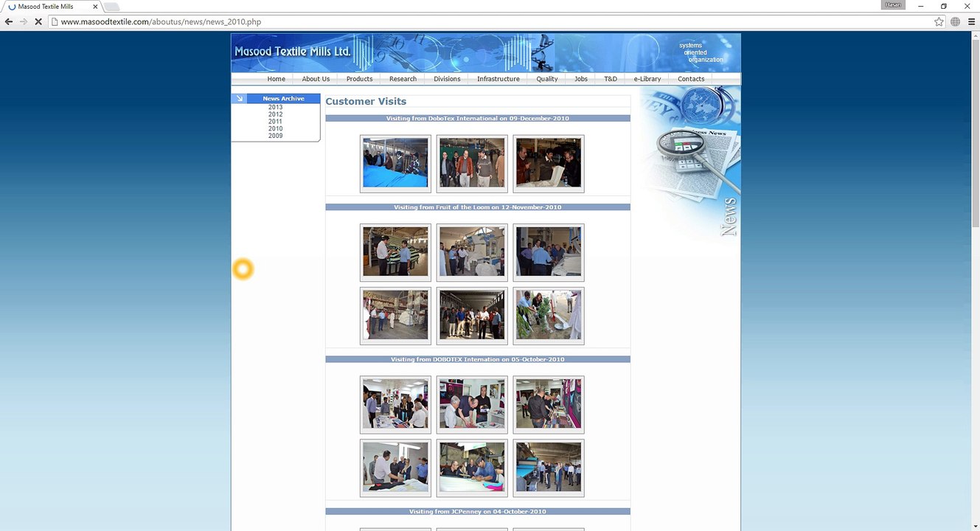980x531 pixels.
Task: Open third DOBOTEX October visit photo
Action: [549, 404]
